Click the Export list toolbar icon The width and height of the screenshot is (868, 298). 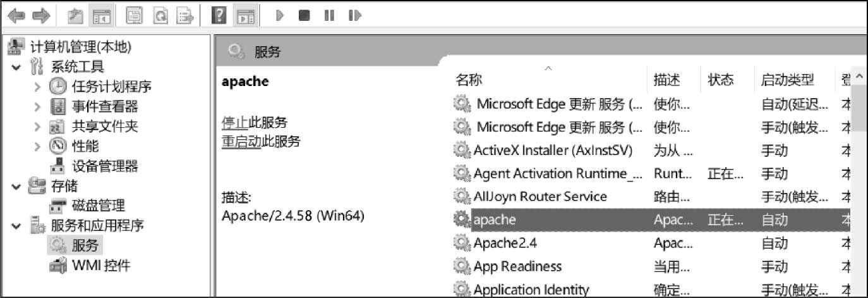coord(184,16)
